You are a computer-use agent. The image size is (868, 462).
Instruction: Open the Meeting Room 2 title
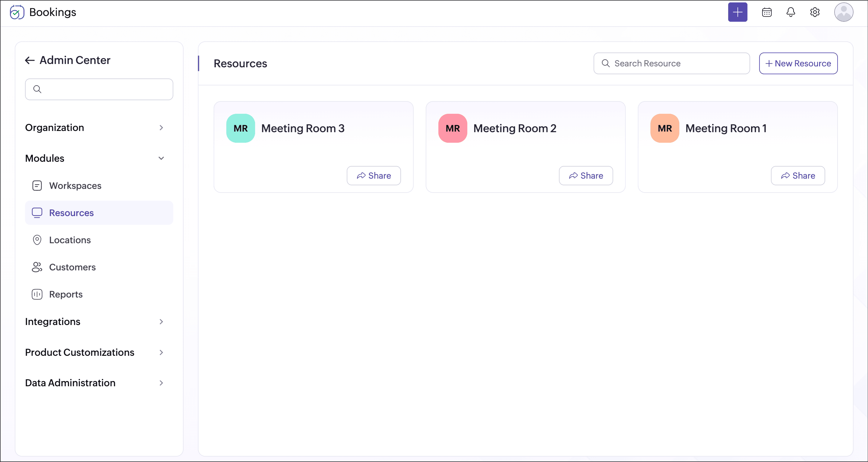click(515, 129)
